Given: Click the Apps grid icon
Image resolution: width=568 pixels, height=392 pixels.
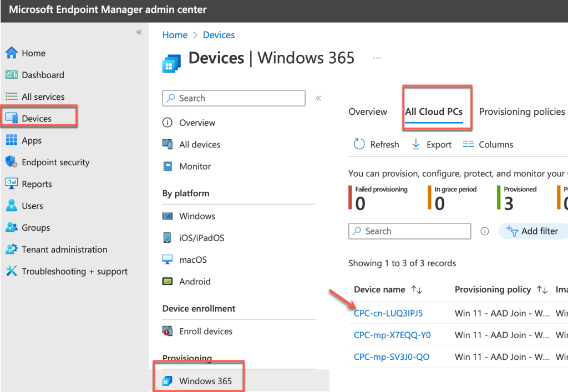Looking at the screenshot, I should [x=12, y=140].
